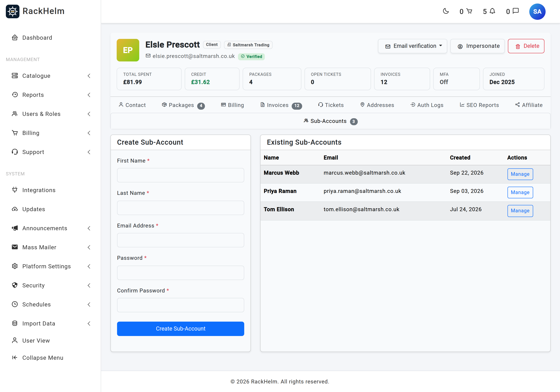Image resolution: width=560 pixels, height=392 pixels.
Task: Open the messages chat icon
Action: (x=516, y=11)
